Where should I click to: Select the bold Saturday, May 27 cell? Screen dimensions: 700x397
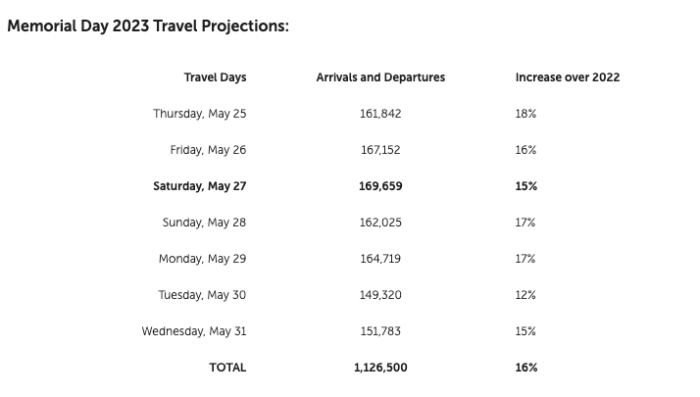pos(200,186)
